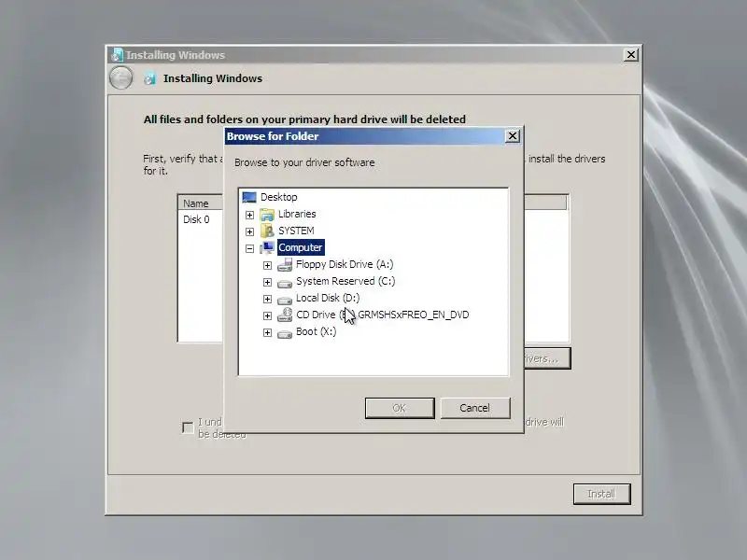Click the Libraries folder icon
The width and height of the screenshot is (747, 560).
click(267, 215)
